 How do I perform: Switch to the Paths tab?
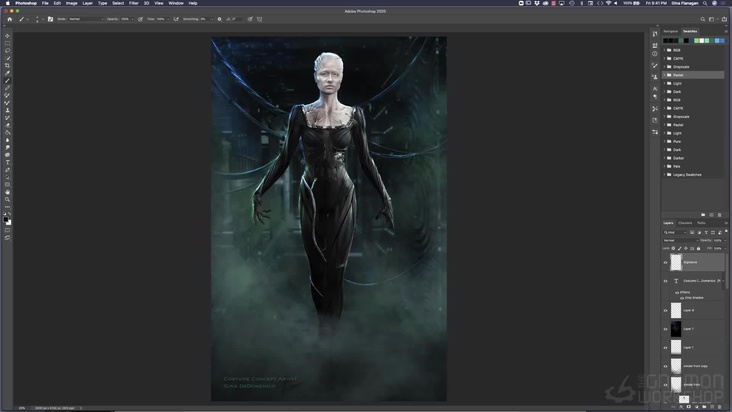pyautogui.click(x=701, y=223)
